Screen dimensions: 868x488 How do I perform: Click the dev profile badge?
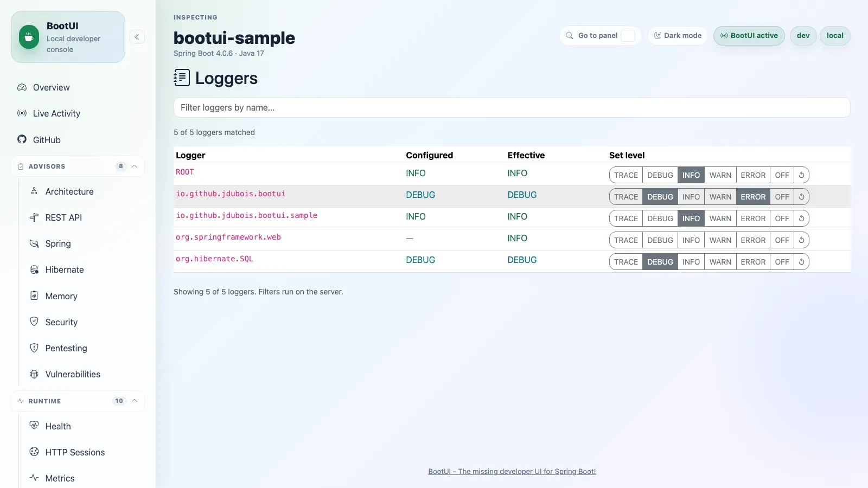(803, 36)
